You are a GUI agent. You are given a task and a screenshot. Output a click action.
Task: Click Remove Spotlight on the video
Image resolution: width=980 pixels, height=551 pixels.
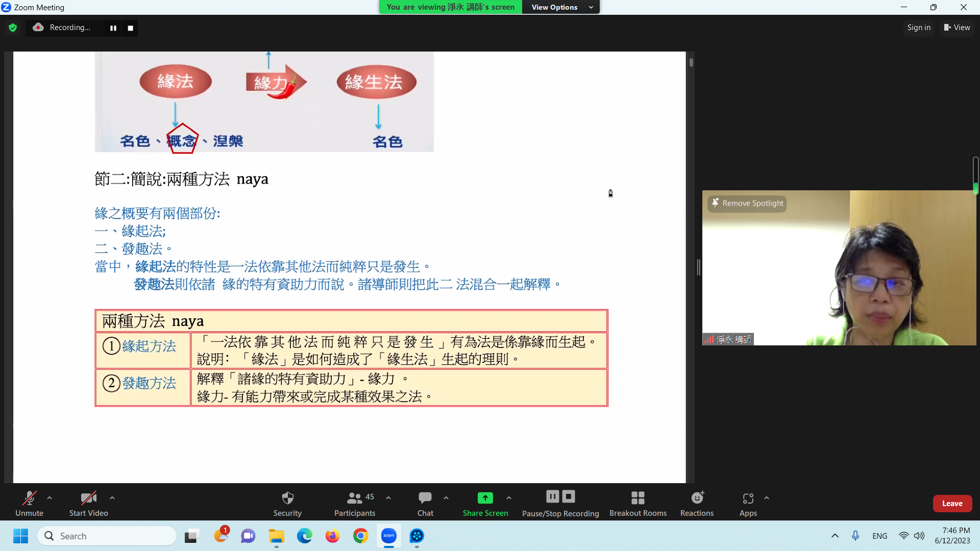(748, 203)
